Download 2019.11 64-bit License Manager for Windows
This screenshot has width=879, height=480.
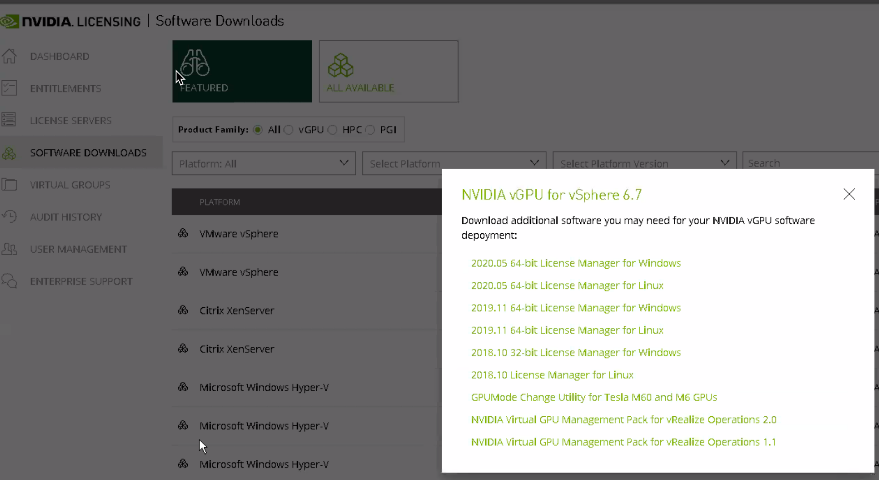pyautogui.click(x=576, y=308)
